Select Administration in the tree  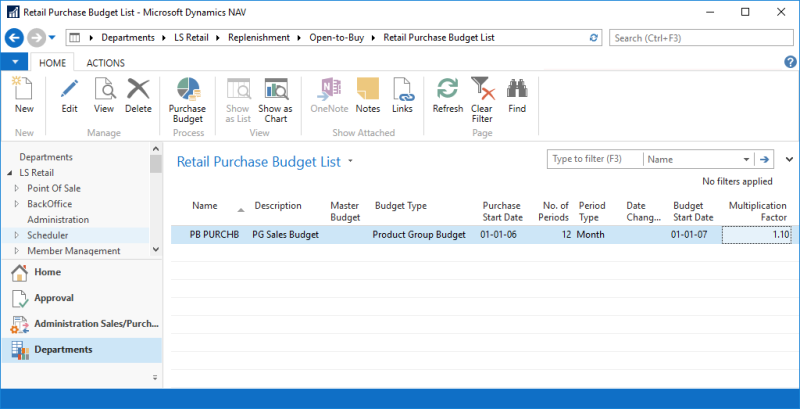pos(58,220)
